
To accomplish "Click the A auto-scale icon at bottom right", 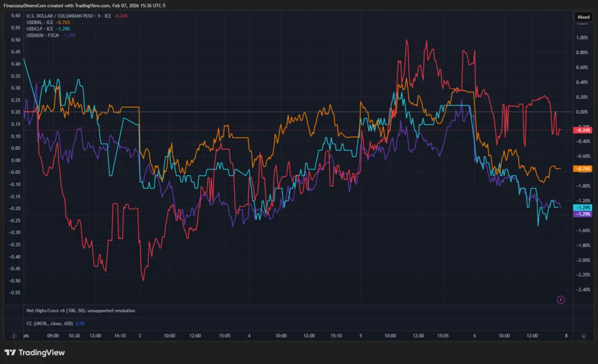I will [583, 336].
